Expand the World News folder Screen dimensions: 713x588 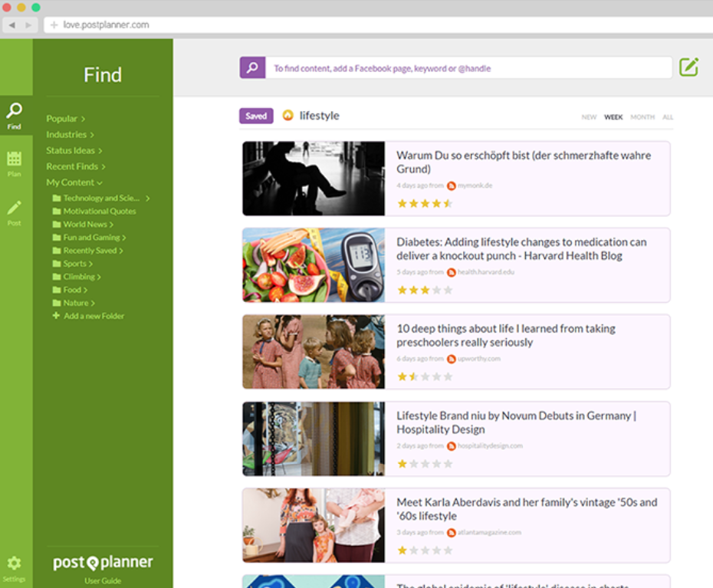pyautogui.click(x=87, y=224)
